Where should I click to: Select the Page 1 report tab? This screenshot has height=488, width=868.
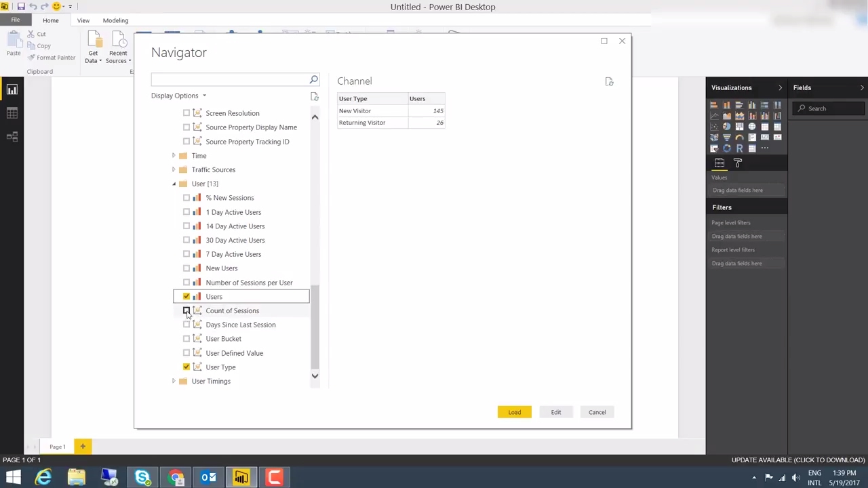point(57,447)
